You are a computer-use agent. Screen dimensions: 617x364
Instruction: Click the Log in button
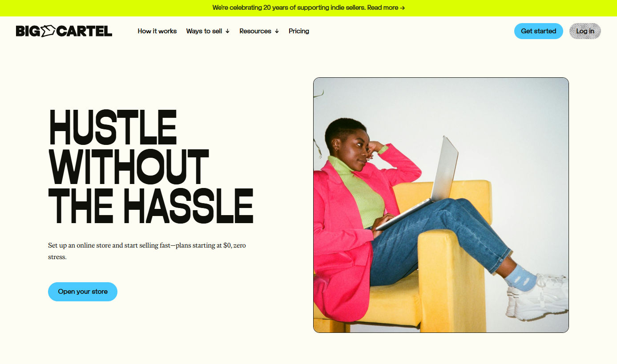coord(585,31)
